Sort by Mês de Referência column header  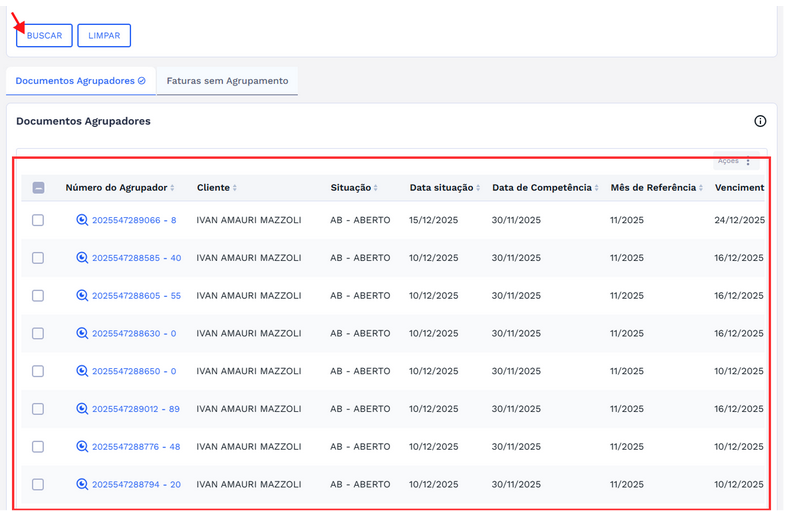(653, 188)
